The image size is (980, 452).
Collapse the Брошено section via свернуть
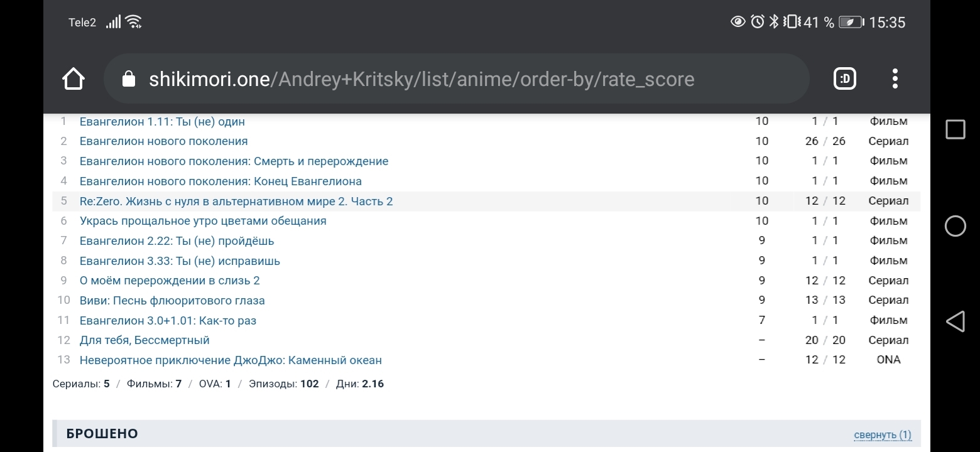point(882,434)
